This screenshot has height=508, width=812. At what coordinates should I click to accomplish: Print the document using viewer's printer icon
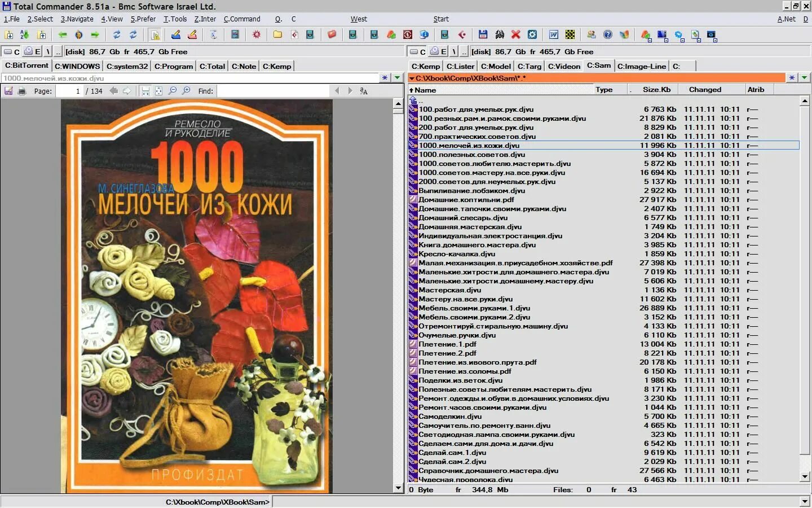(21, 91)
